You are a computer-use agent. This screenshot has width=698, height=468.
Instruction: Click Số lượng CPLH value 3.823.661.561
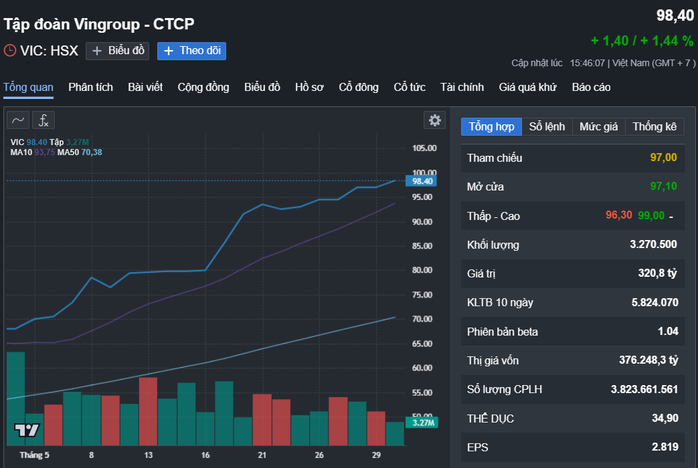pos(644,390)
